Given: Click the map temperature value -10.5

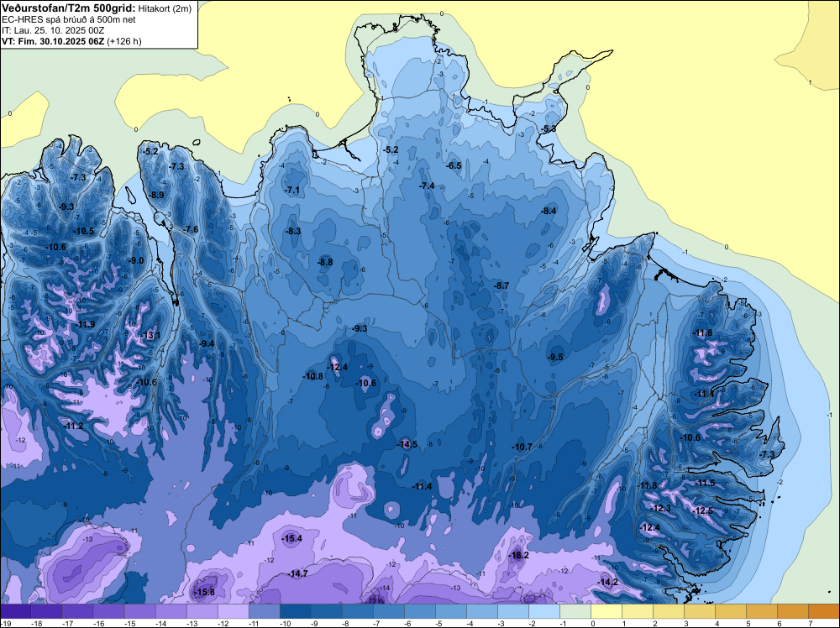Looking at the screenshot, I should [x=83, y=231].
